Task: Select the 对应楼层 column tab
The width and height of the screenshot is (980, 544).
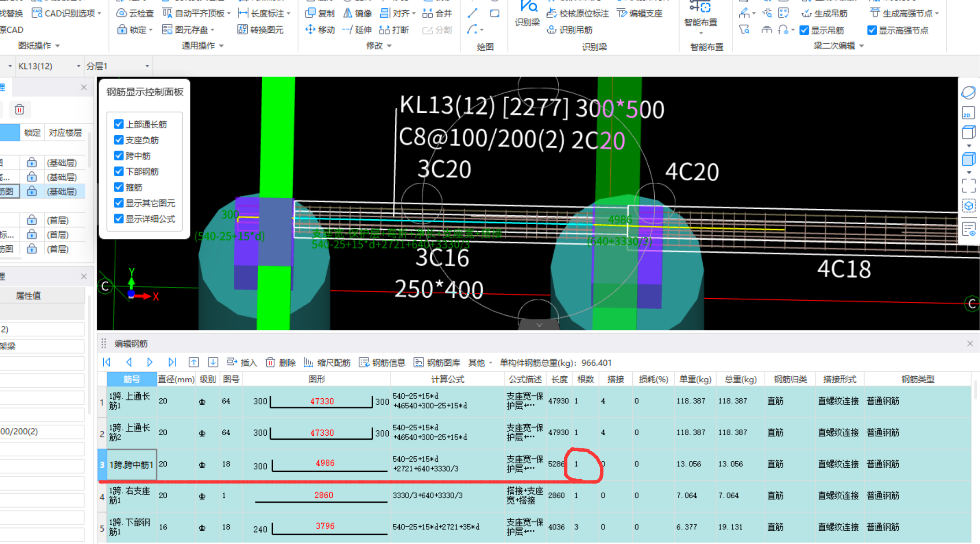Action: point(65,132)
